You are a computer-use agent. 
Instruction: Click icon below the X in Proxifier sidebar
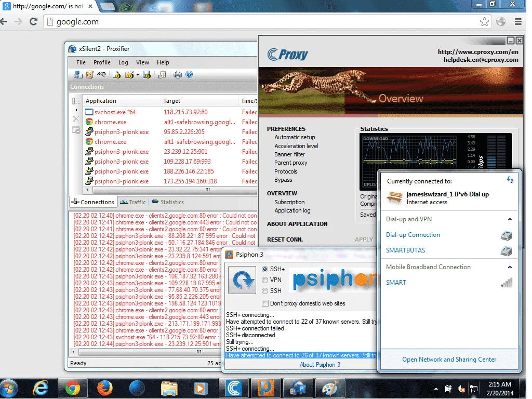coord(76,130)
